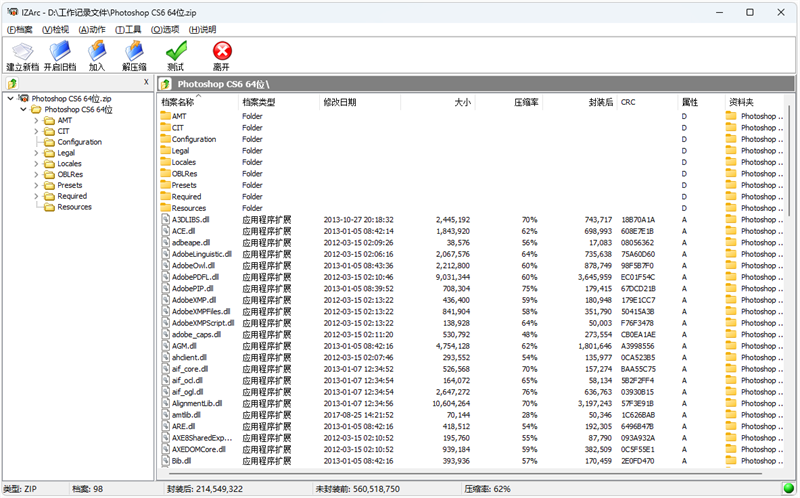Expand the Required tree node

pos(36,196)
